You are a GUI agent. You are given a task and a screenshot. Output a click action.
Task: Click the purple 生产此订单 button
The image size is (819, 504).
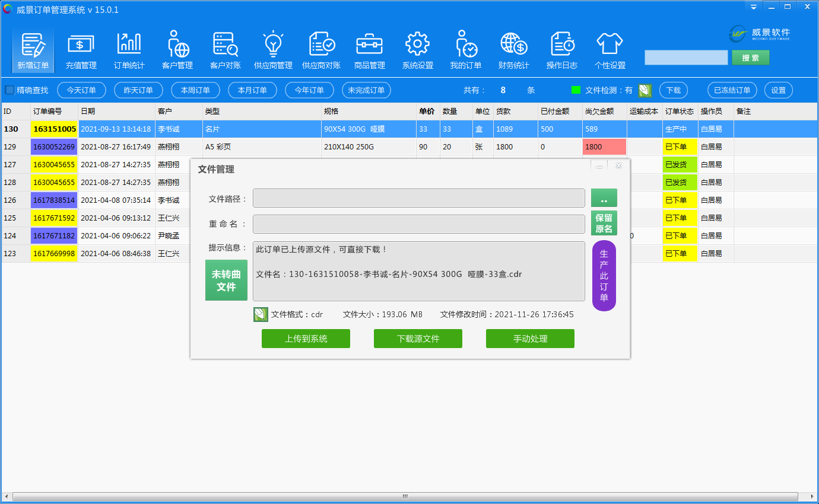pos(604,276)
